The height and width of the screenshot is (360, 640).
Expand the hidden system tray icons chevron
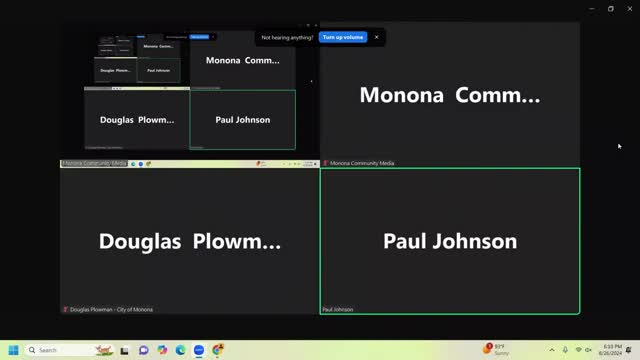pos(552,350)
